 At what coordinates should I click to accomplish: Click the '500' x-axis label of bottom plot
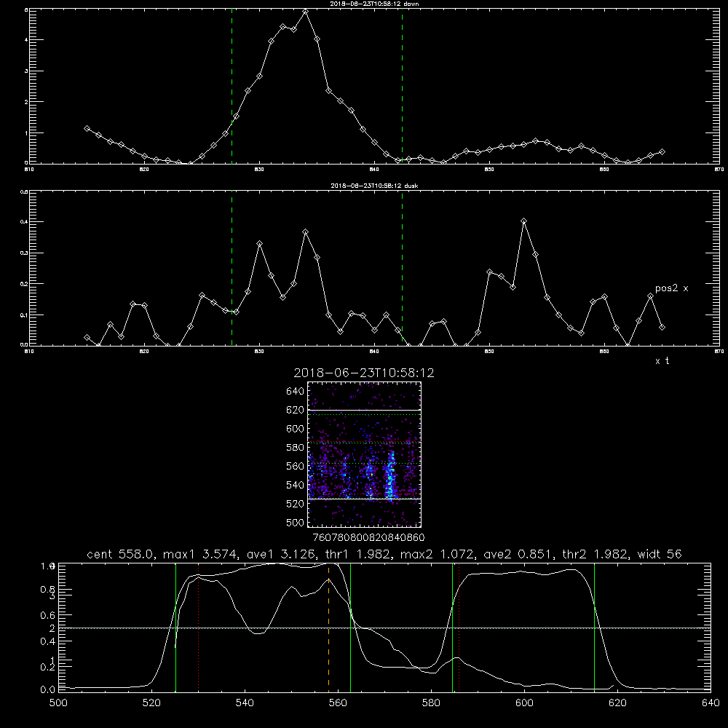click(x=58, y=703)
